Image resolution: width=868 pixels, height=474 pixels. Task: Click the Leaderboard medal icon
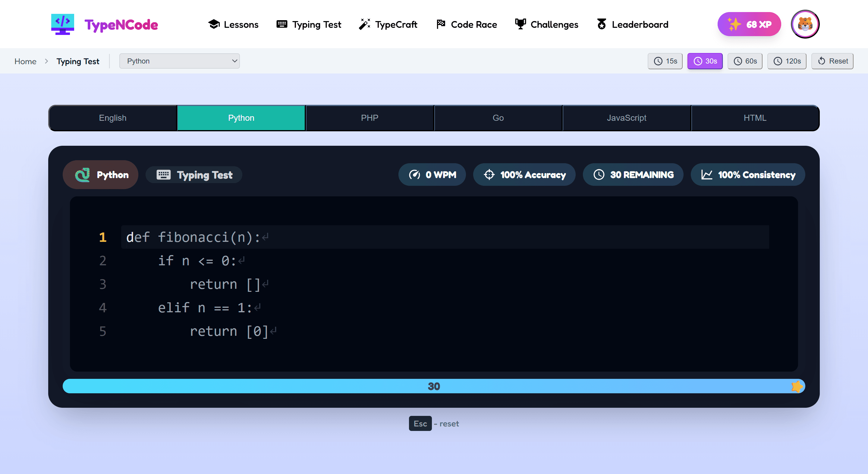tap(601, 24)
